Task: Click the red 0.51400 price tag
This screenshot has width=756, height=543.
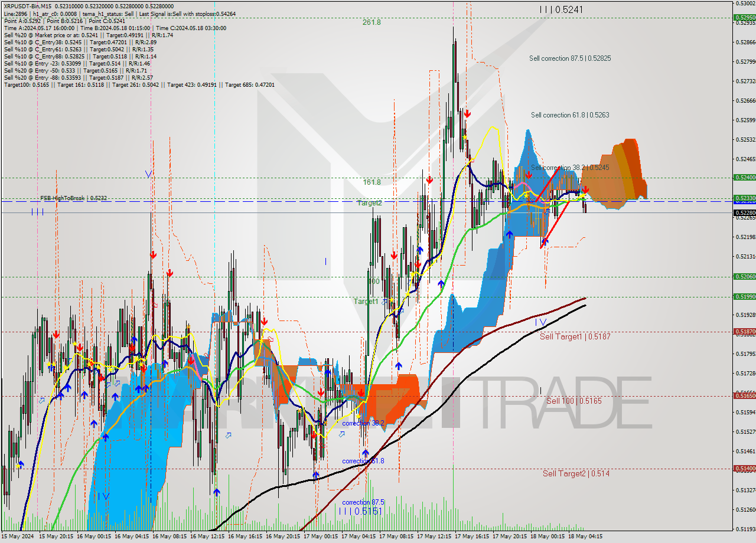Action: [744, 468]
